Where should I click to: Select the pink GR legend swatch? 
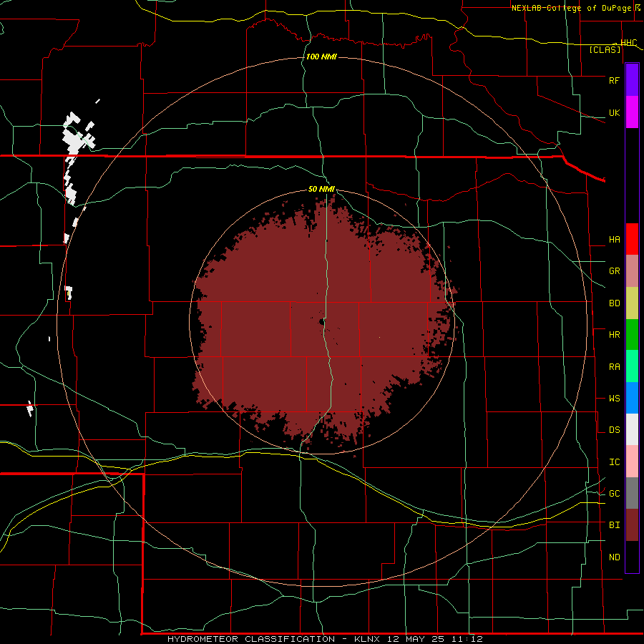(x=632, y=271)
